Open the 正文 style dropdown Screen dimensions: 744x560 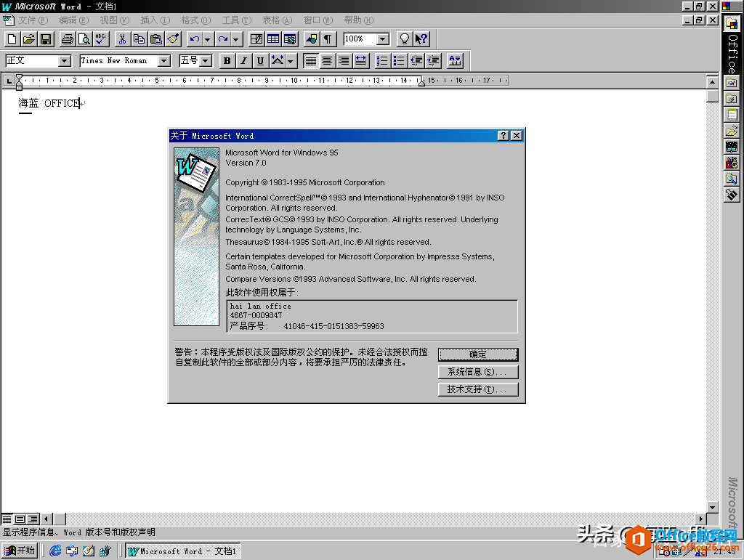tap(65, 61)
